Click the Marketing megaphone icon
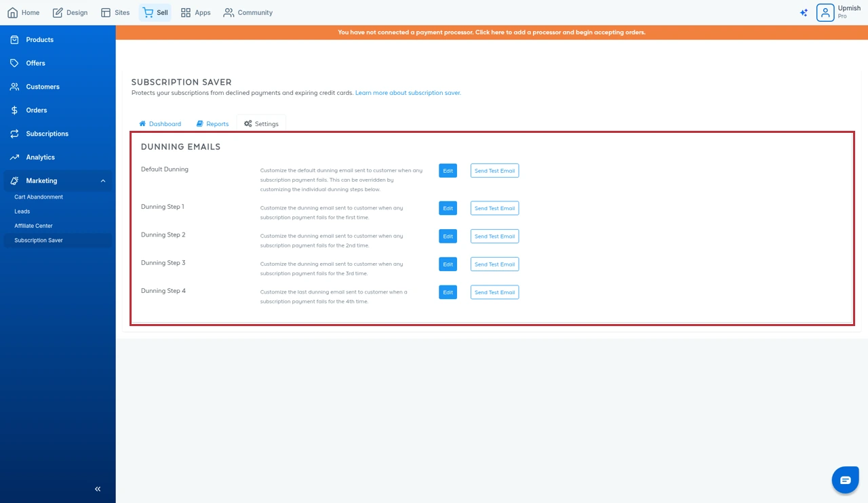 pos(14,181)
